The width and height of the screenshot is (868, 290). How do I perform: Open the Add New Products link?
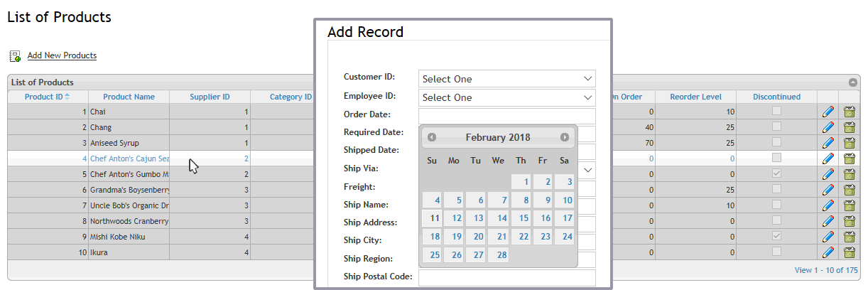[x=62, y=55]
